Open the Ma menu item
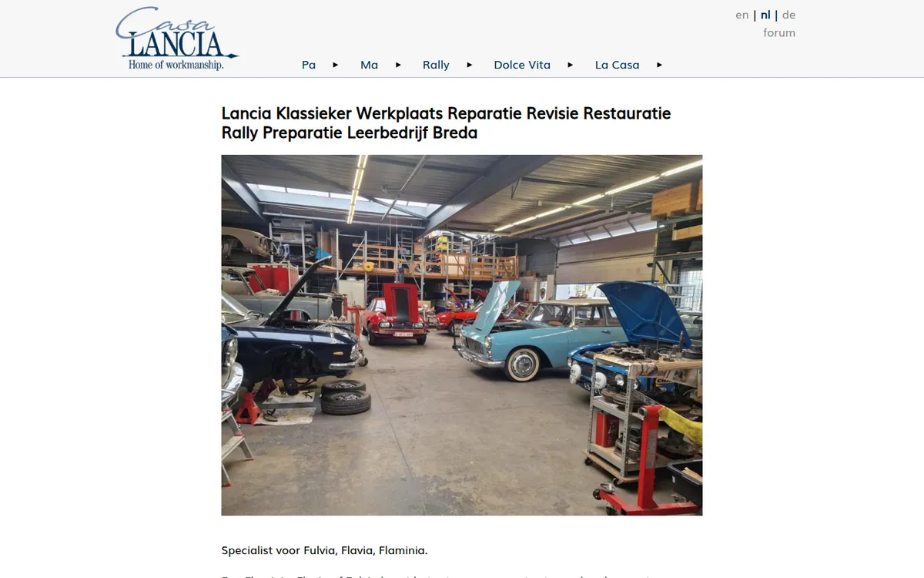924x578 pixels. click(370, 65)
